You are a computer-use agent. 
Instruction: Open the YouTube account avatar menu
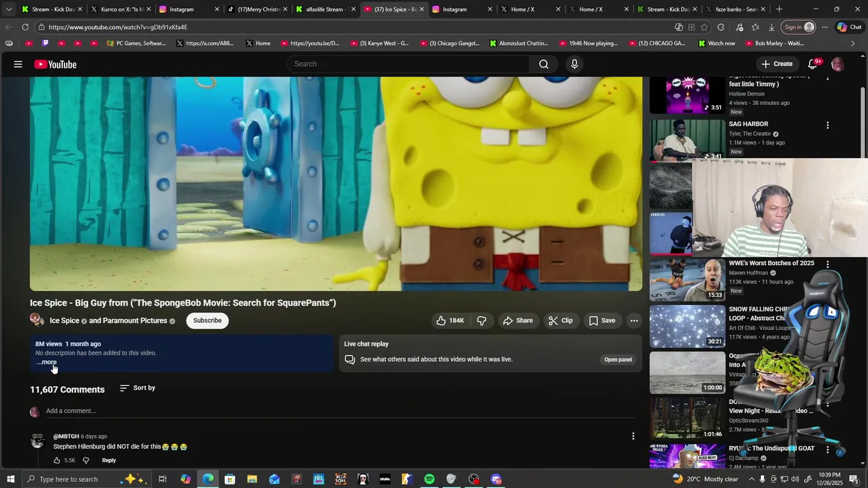[x=837, y=64]
